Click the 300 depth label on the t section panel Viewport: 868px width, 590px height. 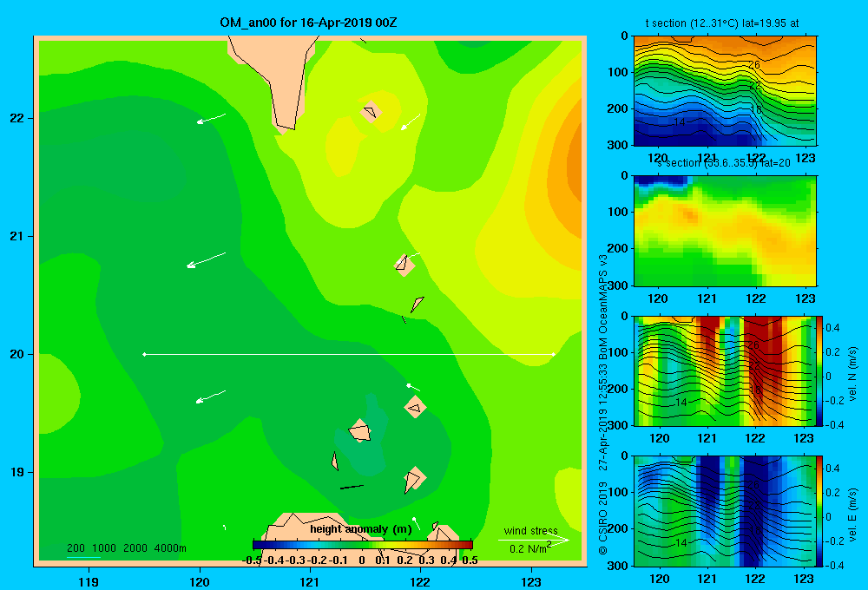[x=618, y=144]
